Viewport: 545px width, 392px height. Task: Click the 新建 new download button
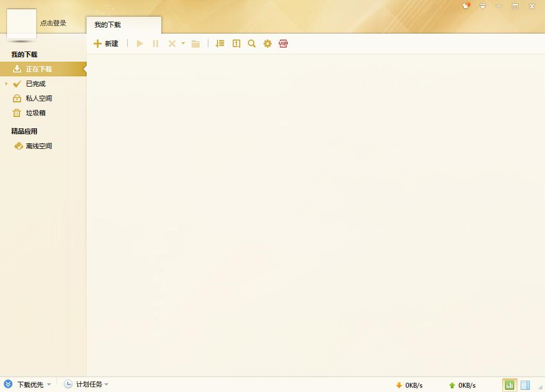pos(106,43)
